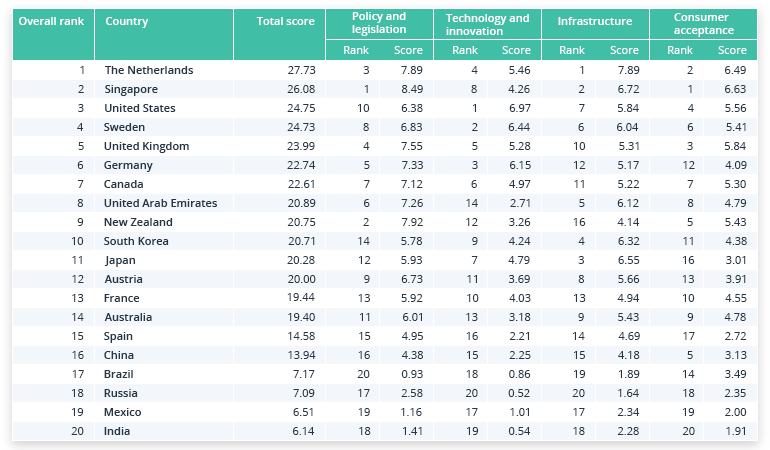Click the United Kingdom country cell

[x=146, y=146]
